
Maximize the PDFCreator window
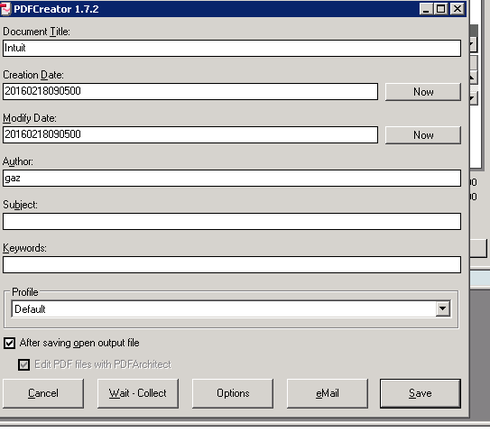click(x=441, y=9)
